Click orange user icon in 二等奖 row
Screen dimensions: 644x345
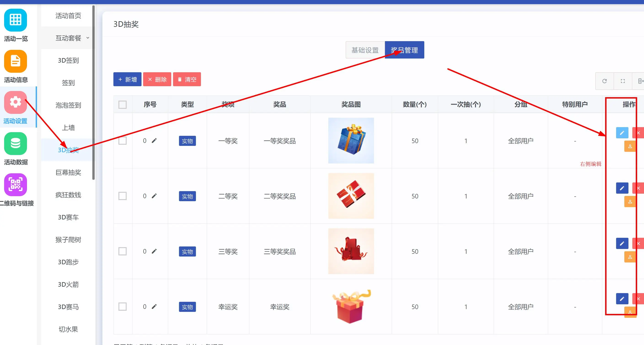[x=630, y=201]
